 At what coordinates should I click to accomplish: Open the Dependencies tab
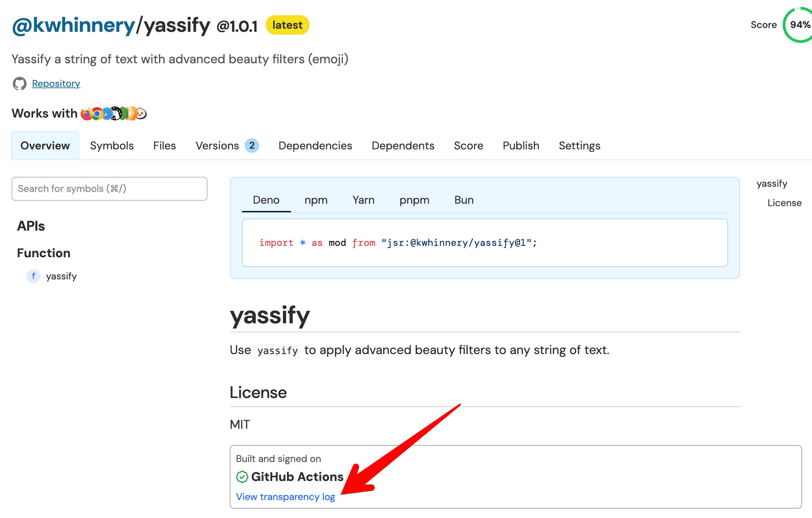tap(315, 146)
